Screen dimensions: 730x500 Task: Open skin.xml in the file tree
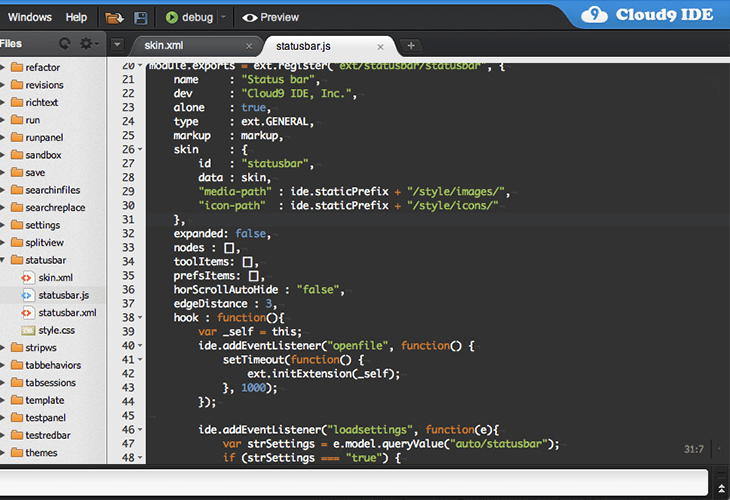coord(55,277)
